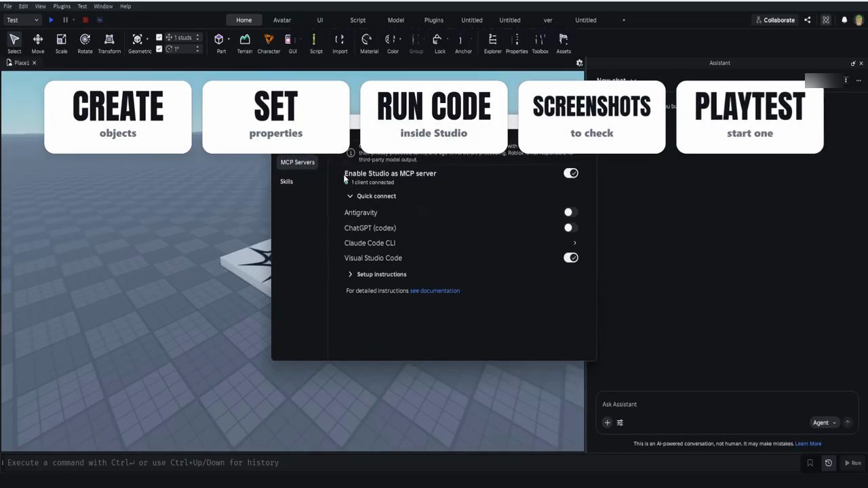Open the see documentation link
The width and height of the screenshot is (868, 488).
(435, 291)
